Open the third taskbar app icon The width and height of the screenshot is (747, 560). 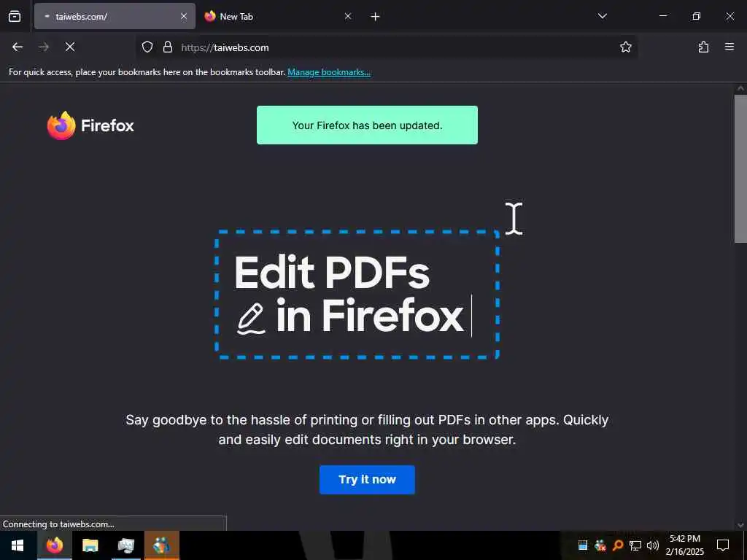(x=125, y=545)
